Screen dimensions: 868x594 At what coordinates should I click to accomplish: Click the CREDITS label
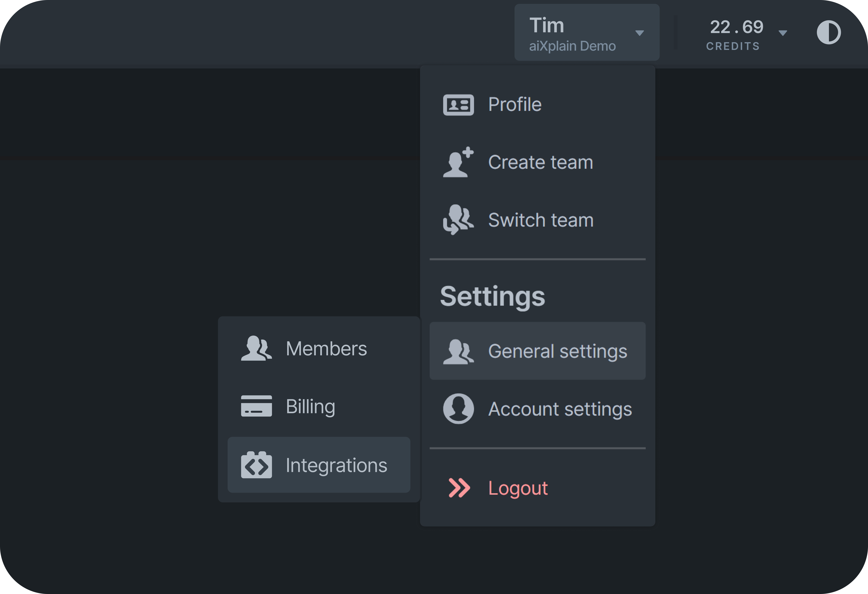tap(733, 46)
